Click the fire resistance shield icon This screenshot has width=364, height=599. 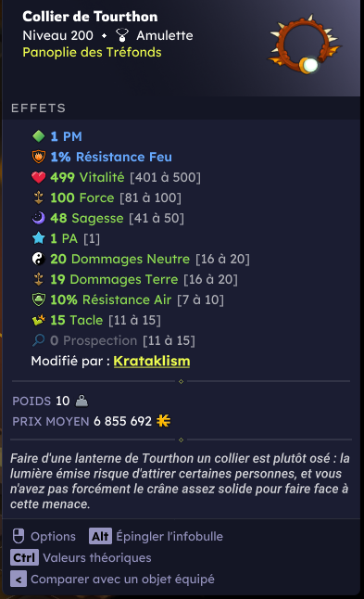tap(39, 157)
